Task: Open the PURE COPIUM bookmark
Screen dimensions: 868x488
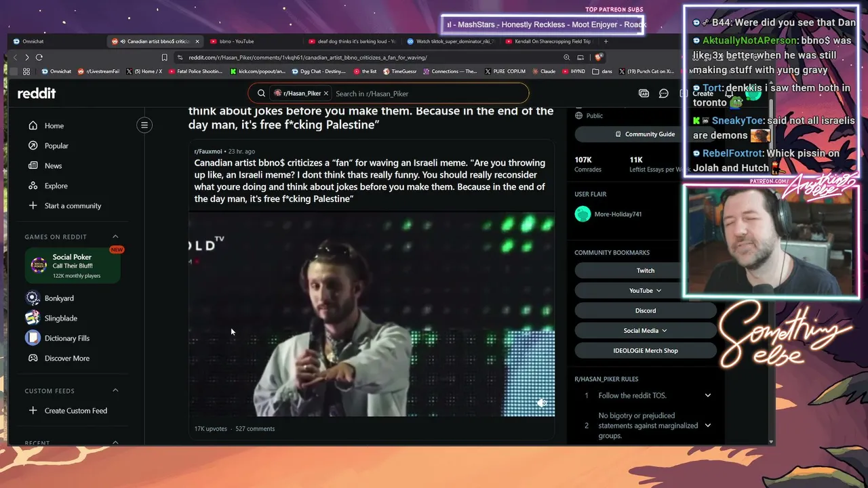Action: pyautogui.click(x=505, y=71)
